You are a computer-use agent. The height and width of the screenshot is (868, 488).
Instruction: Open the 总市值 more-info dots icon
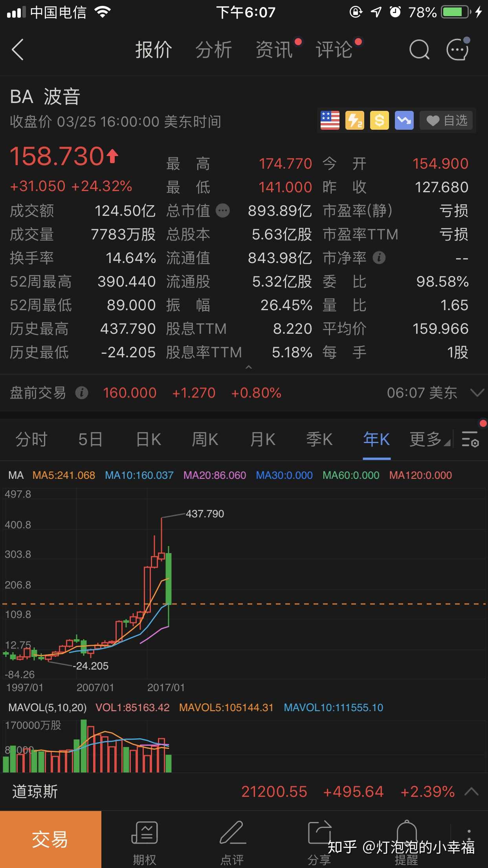pyautogui.click(x=223, y=211)
